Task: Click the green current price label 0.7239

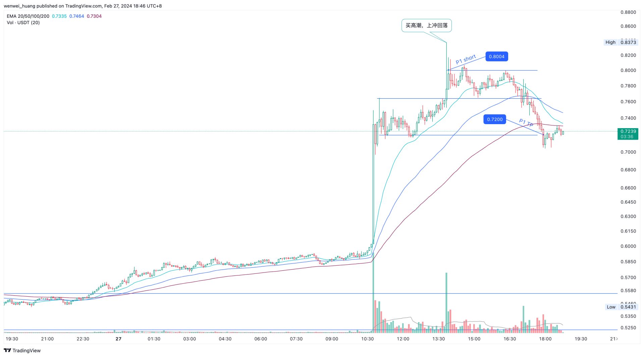Action: [628, 131]
